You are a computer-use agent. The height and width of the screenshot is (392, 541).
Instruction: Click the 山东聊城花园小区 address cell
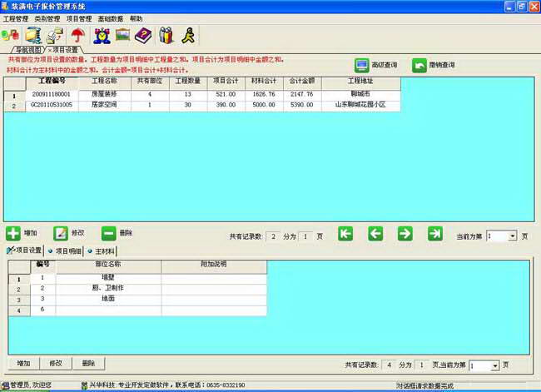(361, 105)
